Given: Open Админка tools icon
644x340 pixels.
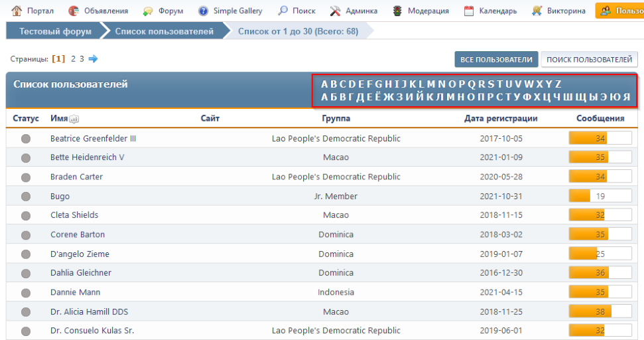Looking at the screenshot, I should click(336, 11).
